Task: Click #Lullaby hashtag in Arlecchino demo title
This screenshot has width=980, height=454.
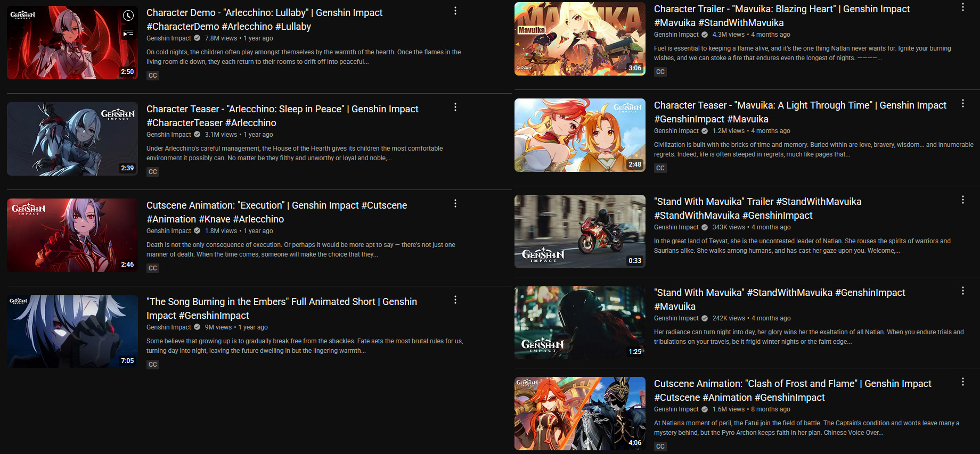Action: (293, 27)
